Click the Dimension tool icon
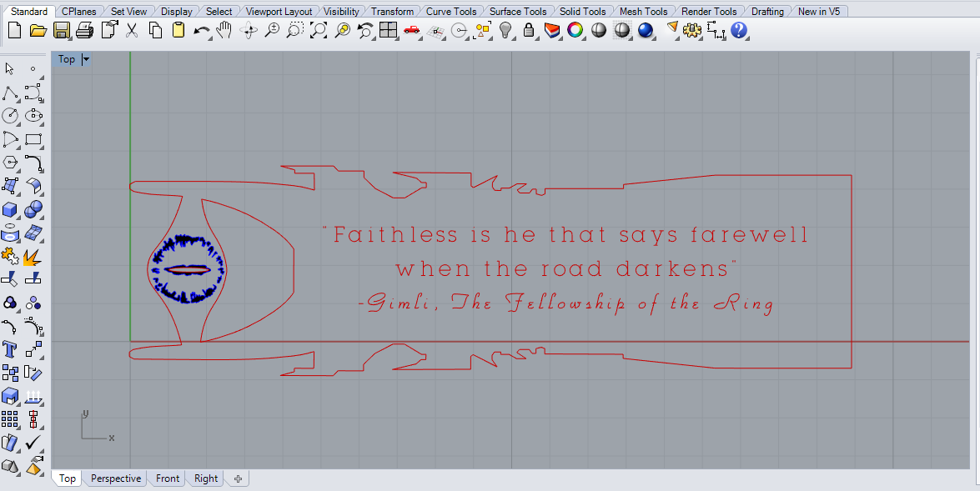Screen dimensions: 980x491 [x=716, y=30]
